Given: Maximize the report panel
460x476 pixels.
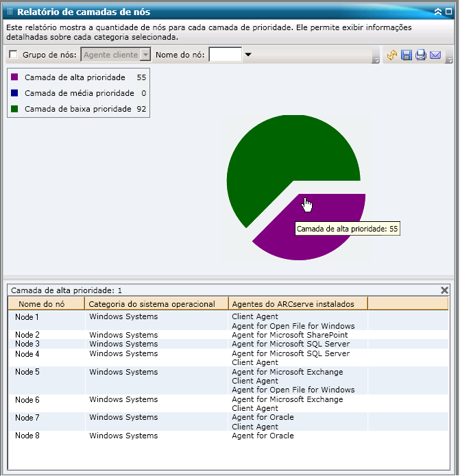Looking at the screenshot, I should [449, 12].
